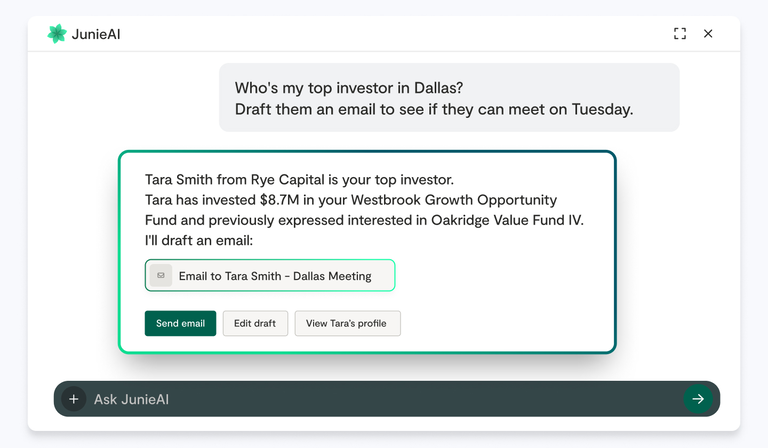Click the Tara Smith from Rye Capital sentence
The width and height of the screenshot is (768, 448).
299,180
